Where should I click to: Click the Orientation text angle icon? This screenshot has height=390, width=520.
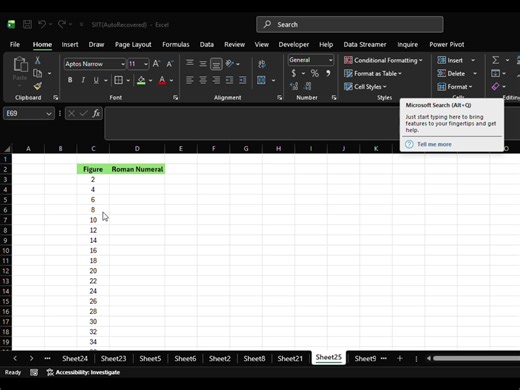[x=230, y=63]
